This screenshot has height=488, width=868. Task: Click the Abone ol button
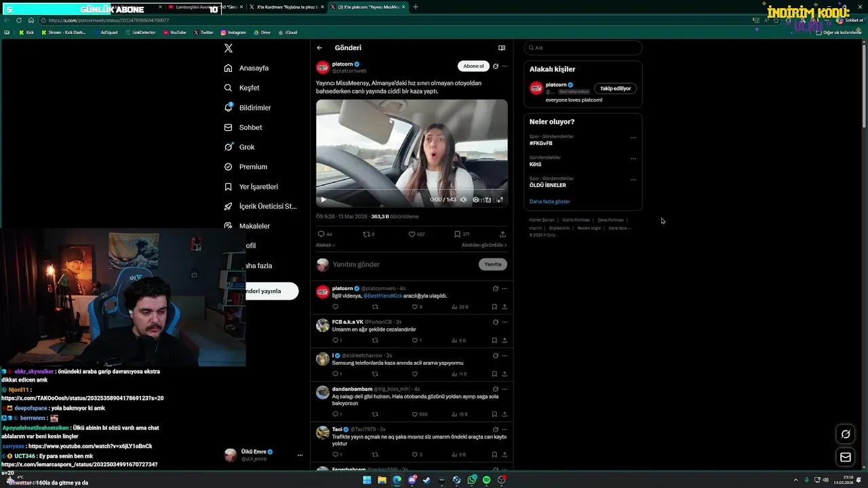473,66
